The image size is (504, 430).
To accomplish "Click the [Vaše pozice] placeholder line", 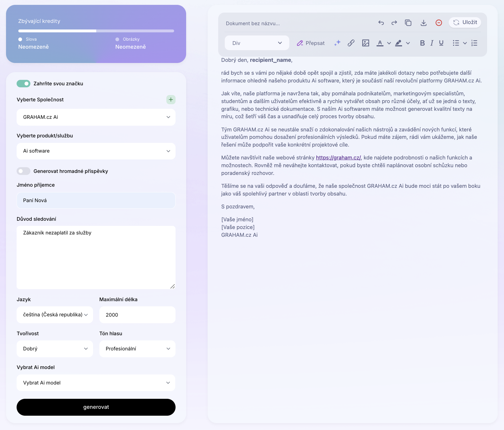I will pos(238,227).
